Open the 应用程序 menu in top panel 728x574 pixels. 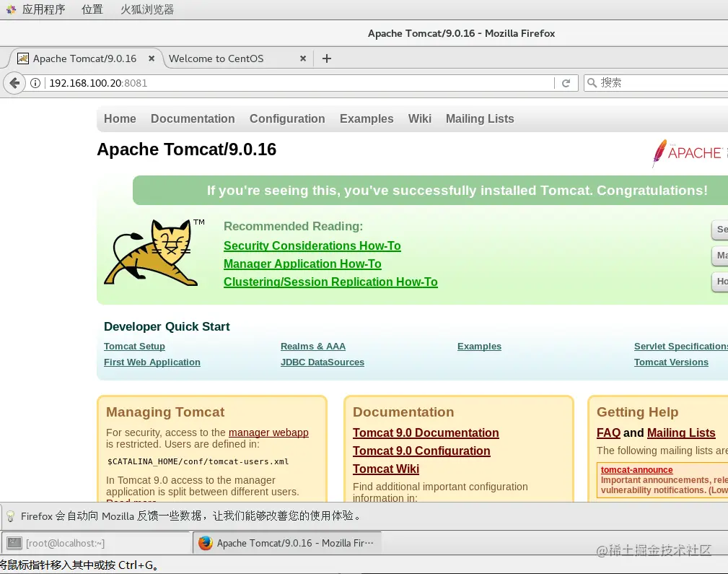[43, 9]
